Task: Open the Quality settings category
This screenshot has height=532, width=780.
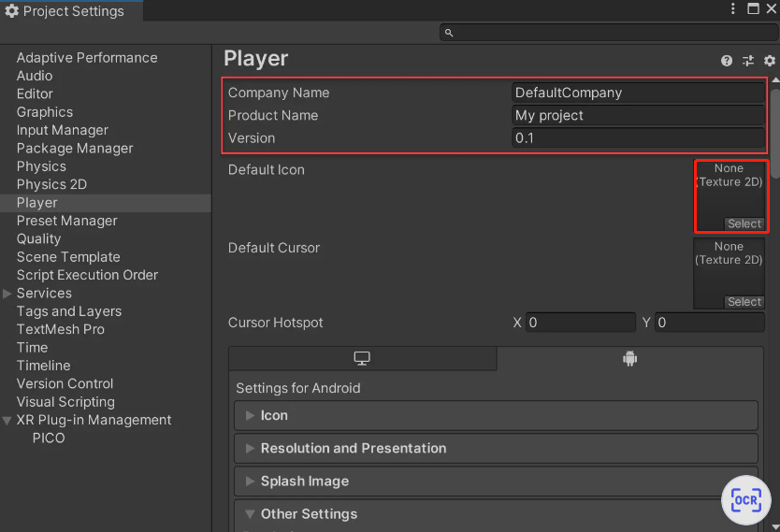Action: 38,238
